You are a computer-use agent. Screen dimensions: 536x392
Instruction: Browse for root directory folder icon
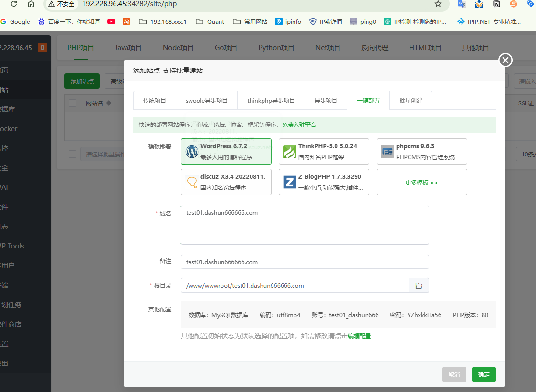419,286
